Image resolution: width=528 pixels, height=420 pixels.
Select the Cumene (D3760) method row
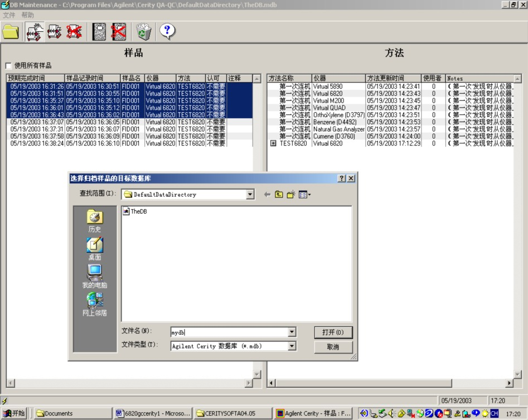pyautogui.click(x=390, y=137)
